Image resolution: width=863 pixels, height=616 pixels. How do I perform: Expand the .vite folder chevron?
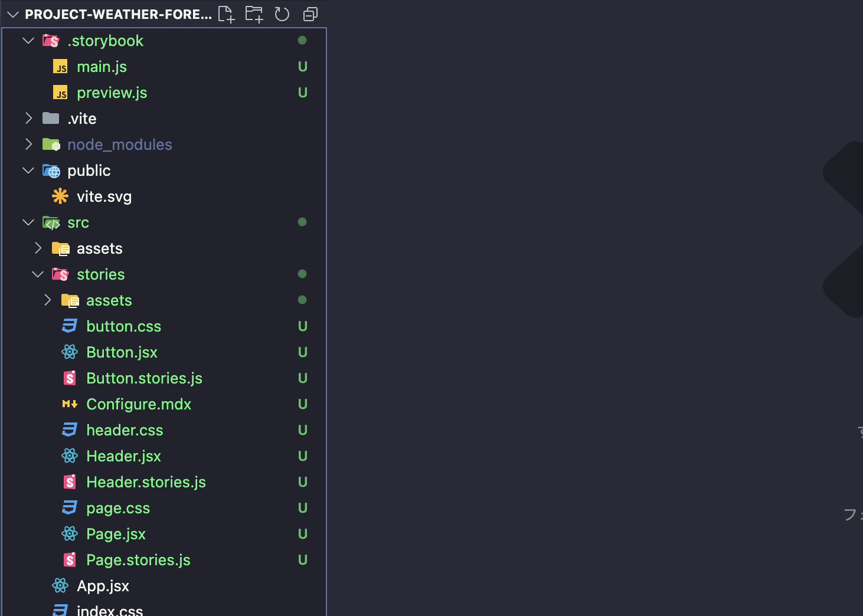28,119
